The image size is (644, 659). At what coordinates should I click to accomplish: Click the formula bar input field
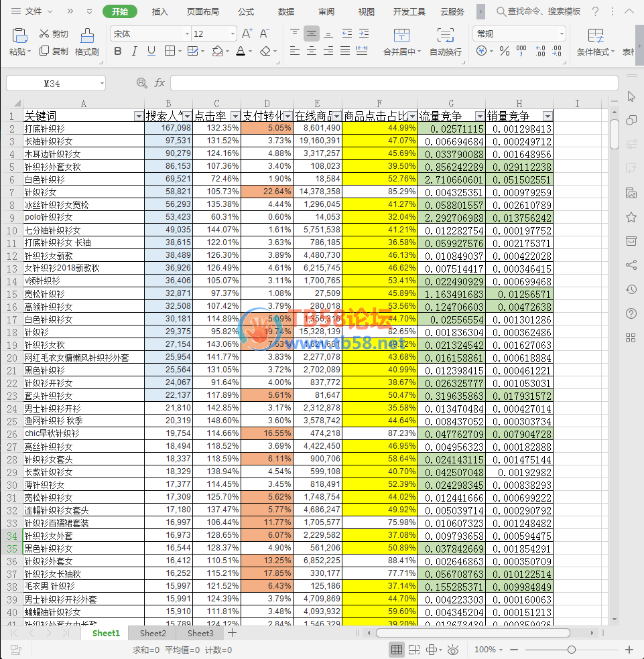pos(394,83)
